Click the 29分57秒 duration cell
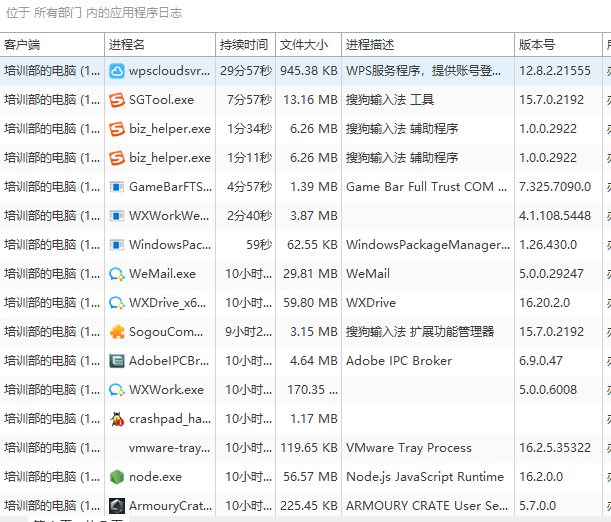 [246, 71]
